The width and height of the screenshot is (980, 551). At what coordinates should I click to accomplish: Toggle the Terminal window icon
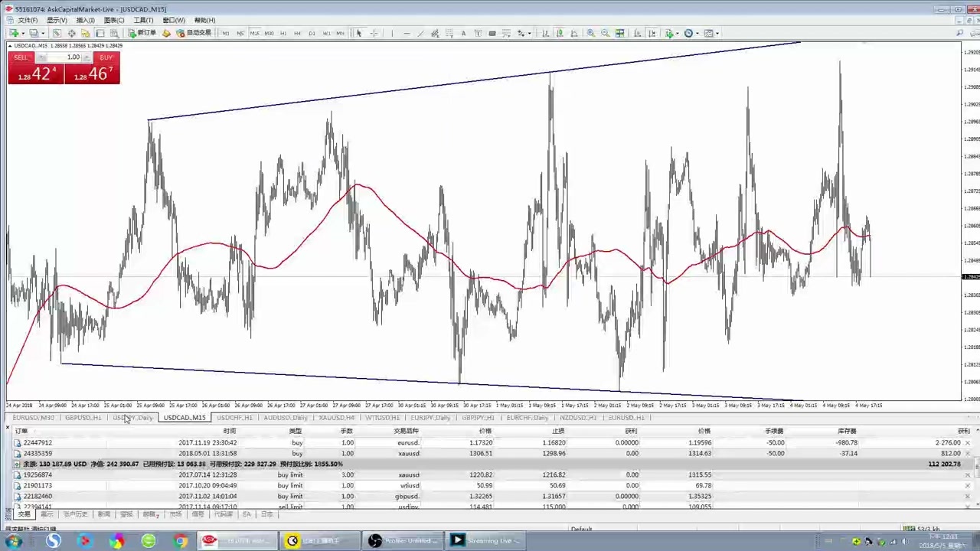100,33
